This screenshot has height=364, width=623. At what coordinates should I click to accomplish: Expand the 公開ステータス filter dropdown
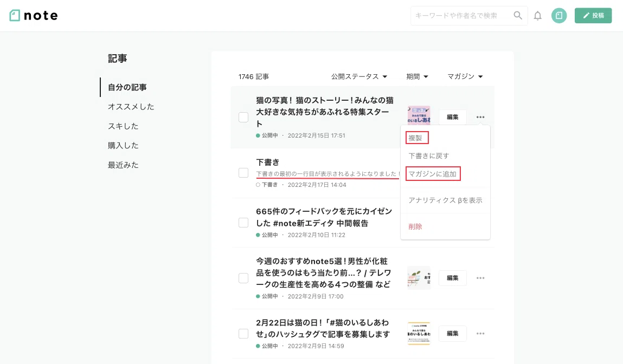(x=359, y=76)
